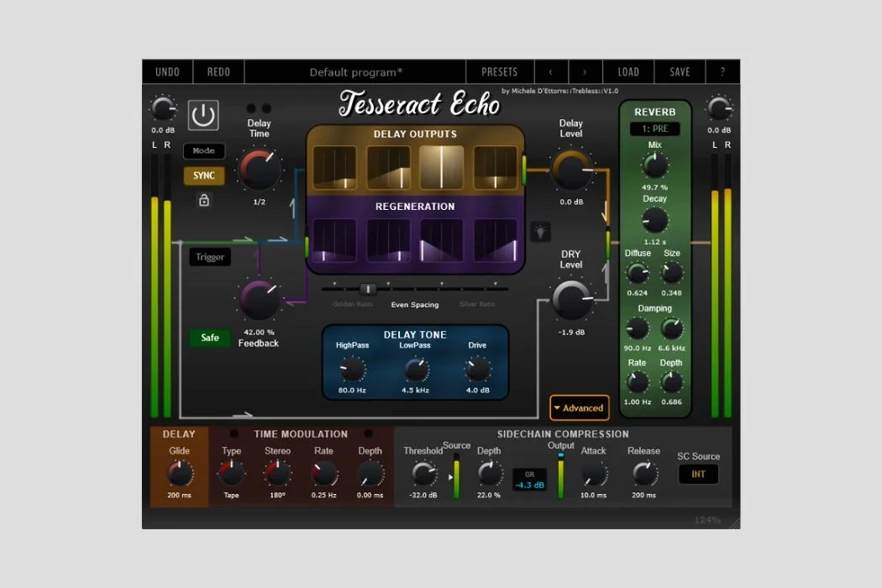Click the Reverb Decay knob
The width and height of the screenshot is (882, 588).
tap(654, 221)
